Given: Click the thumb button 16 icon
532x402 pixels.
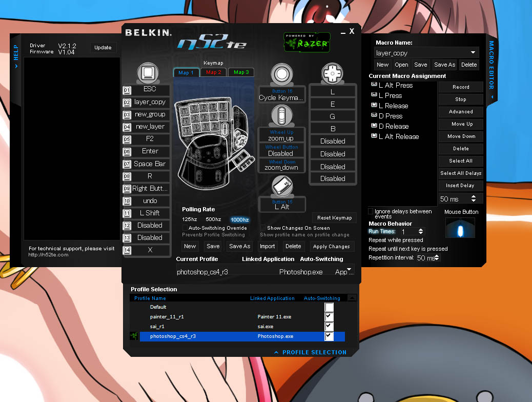Looking at the screenshot, I should (281, 74).
